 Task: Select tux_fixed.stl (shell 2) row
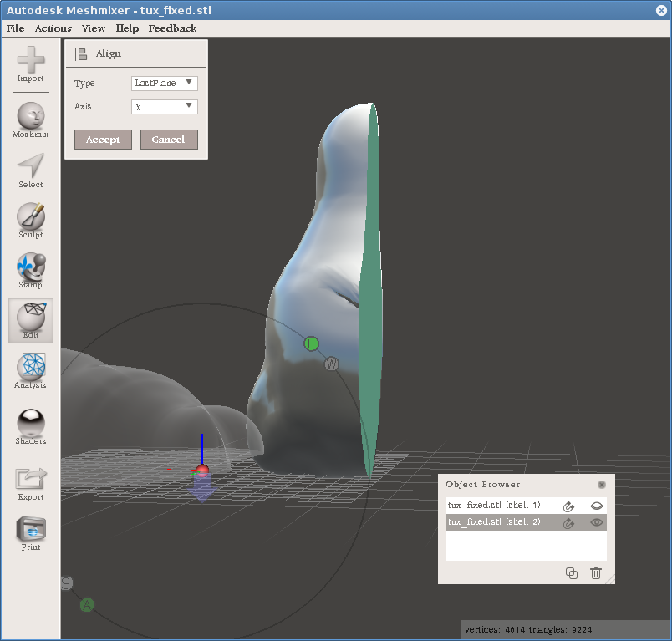[x=527, y=522]
